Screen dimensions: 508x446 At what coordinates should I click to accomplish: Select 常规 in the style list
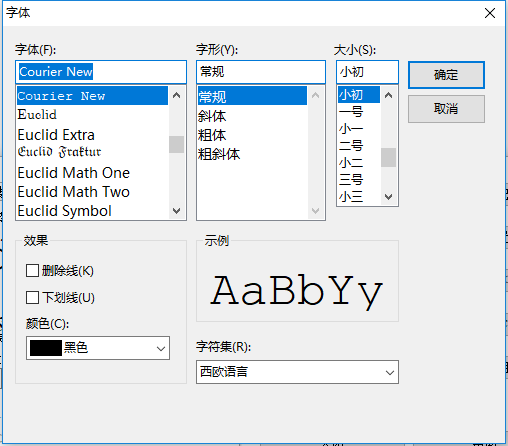(252, 96)
